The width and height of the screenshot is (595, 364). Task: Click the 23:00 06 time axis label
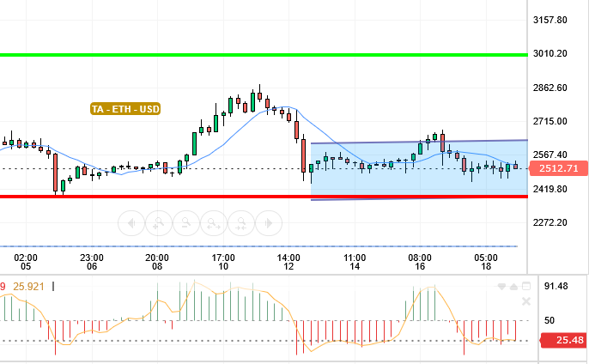click(x=92, y=263)
